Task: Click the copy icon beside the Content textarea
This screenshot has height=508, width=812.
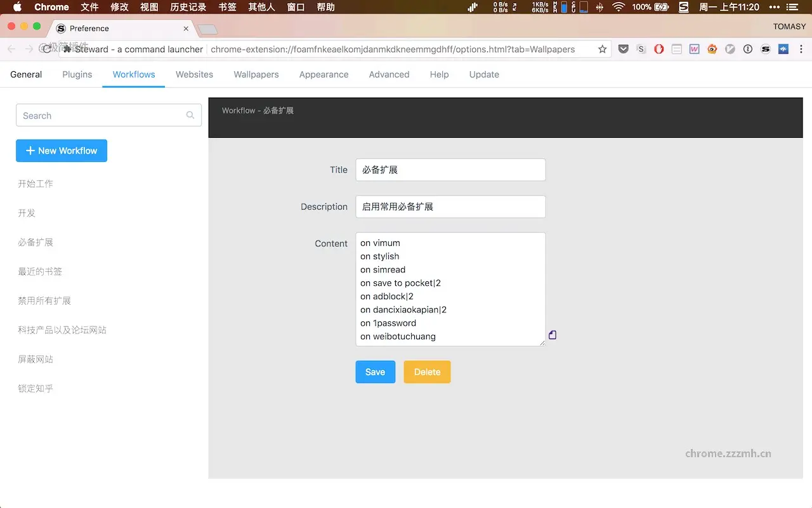Action: [552, 335]
